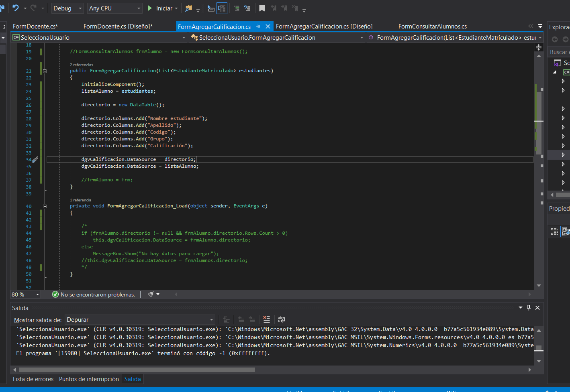Image resolution: width=570 pixels, height=392 pixels.
Task: Open the SeleccionaUsuario project dropdown
Action: (99, 37)
